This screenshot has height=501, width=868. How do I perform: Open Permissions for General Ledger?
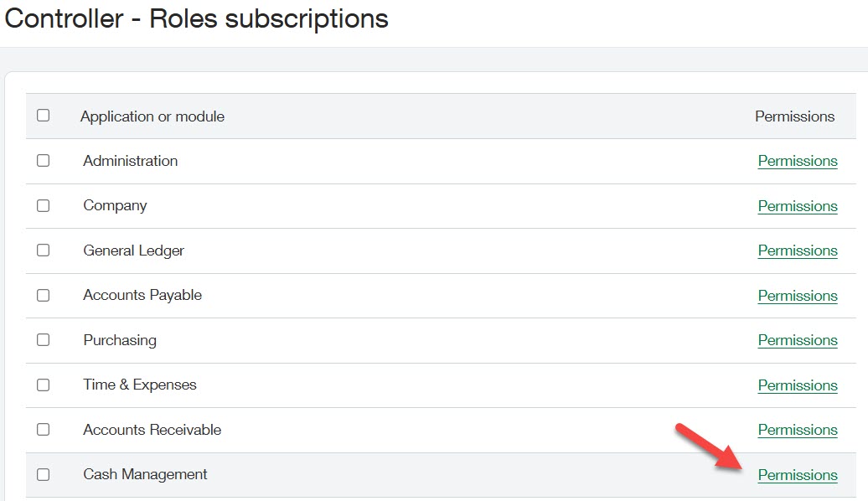tap(797, 250)
